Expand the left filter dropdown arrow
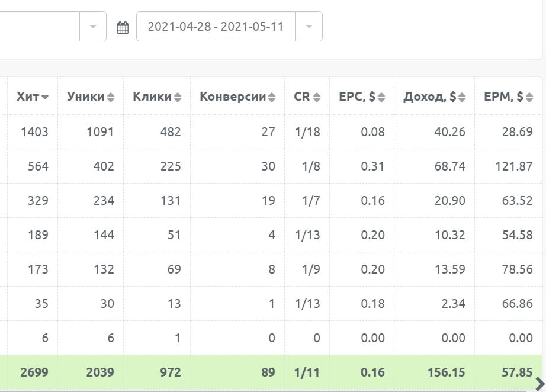 pos(93,27)
